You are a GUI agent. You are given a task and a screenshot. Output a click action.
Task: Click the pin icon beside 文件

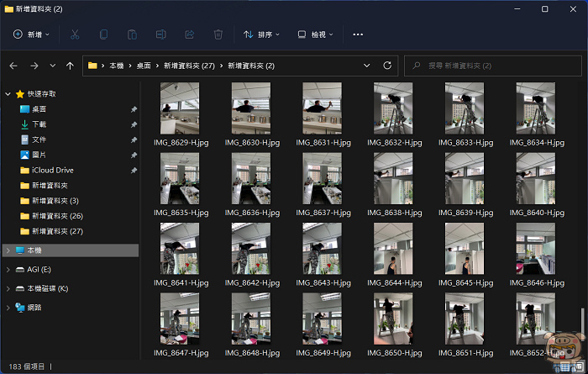[x=134, y=140]
